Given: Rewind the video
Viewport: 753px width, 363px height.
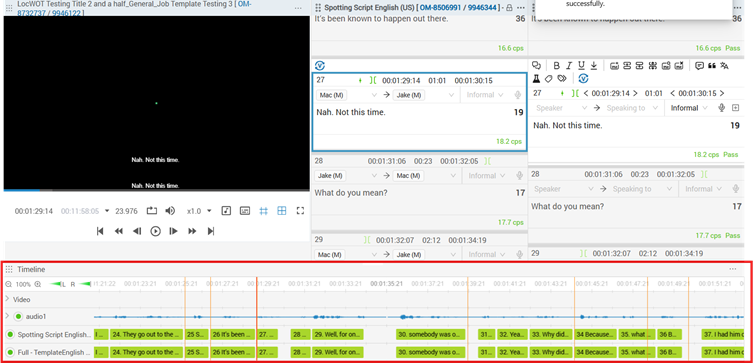Looking at the screenshot, I should click(x=119, y=231).
